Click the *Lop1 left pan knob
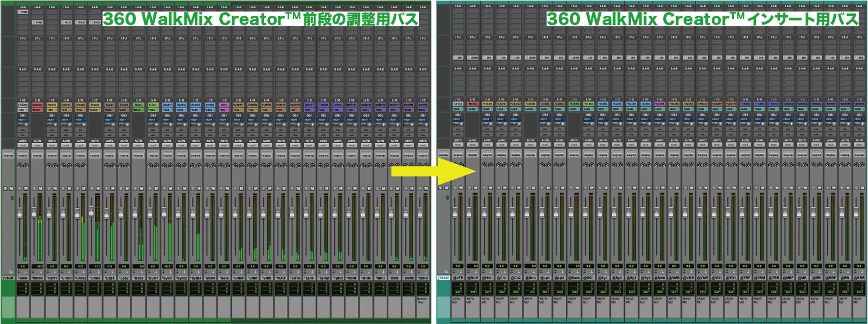This screenshot has height=324, width=868. pos(106,166)
